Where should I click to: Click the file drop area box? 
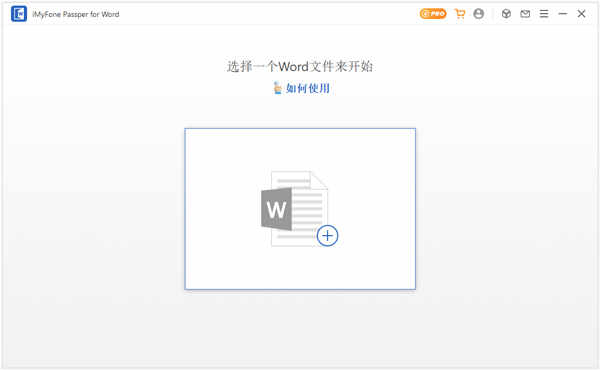300,209
